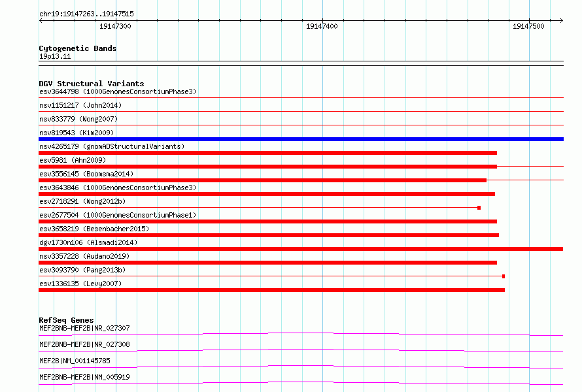Viewport: 582px width, 392px height.
Task: Select esv2677504 (1000GenomesConsortiumPhase1) label
Action: 118,215
